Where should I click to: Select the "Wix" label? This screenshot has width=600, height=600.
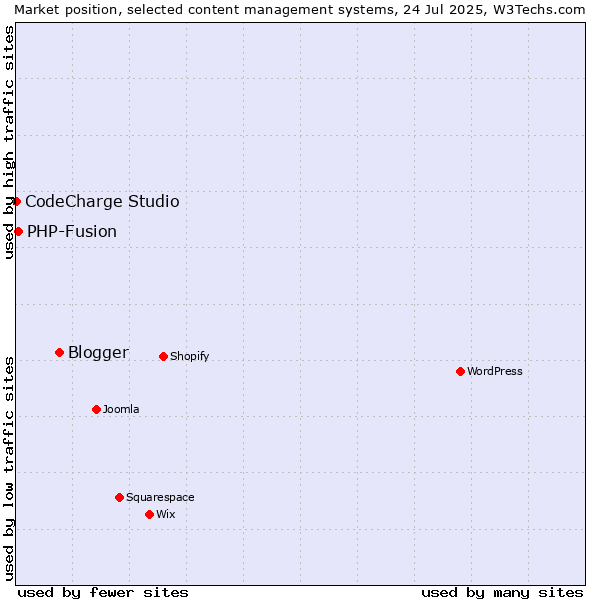pyautogui.click(x=166, y=514)
